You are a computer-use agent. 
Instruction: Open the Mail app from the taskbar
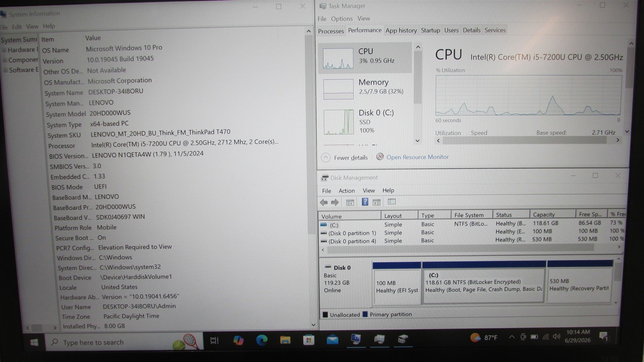332,339
